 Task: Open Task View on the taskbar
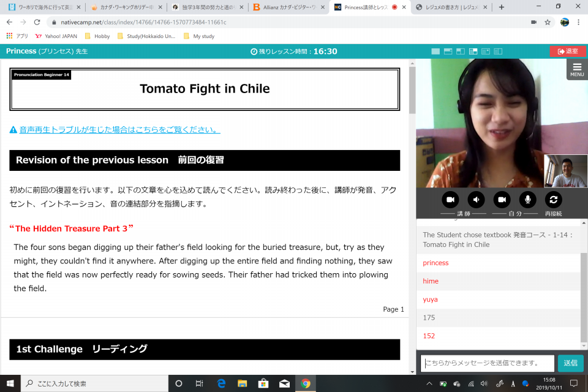point(199,383)
